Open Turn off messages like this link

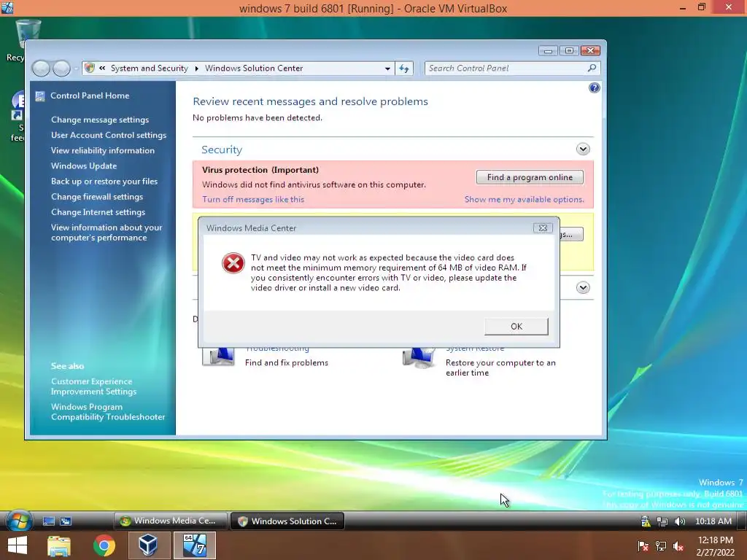(253, 199)
